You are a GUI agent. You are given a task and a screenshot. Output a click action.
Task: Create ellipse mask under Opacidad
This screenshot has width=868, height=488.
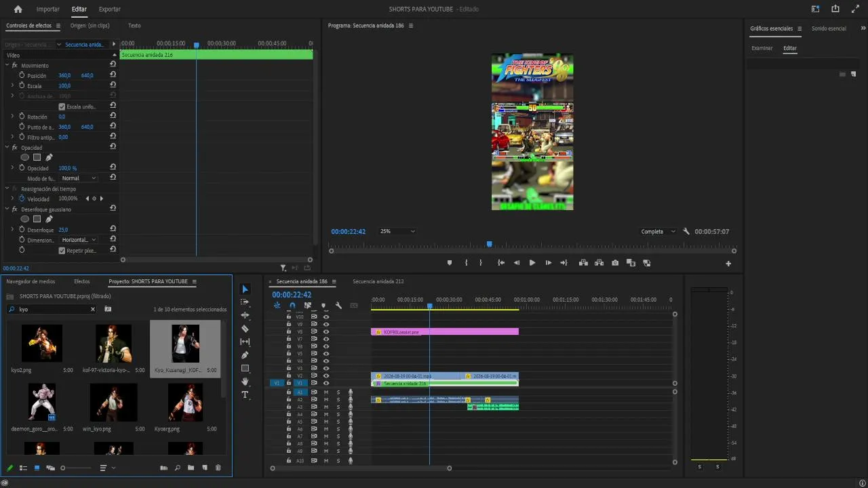click(25, 157)
